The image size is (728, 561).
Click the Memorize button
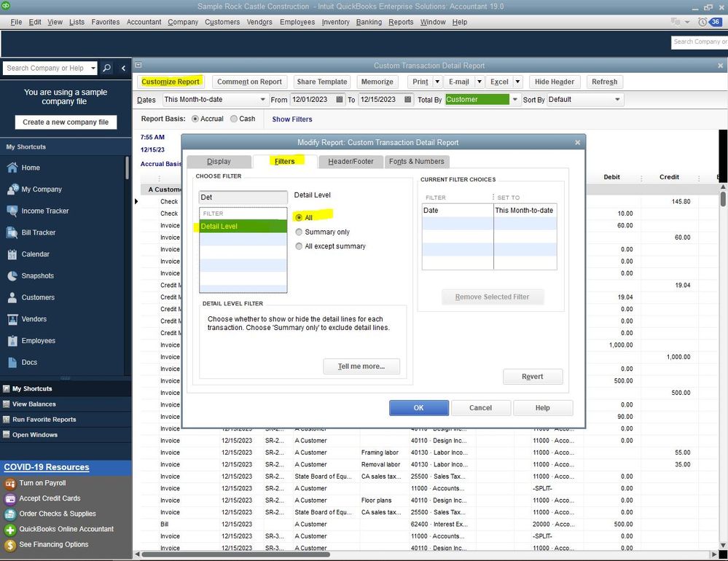point(377,82)
